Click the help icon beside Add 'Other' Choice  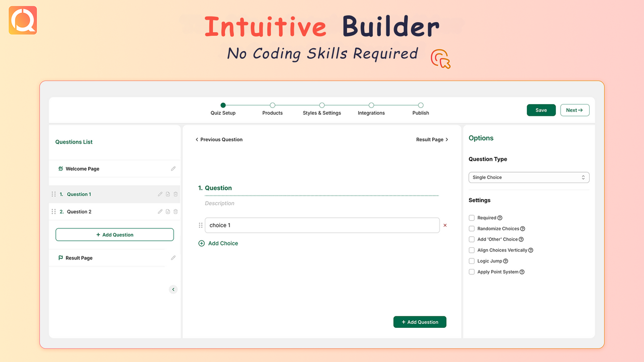(521, 239)
